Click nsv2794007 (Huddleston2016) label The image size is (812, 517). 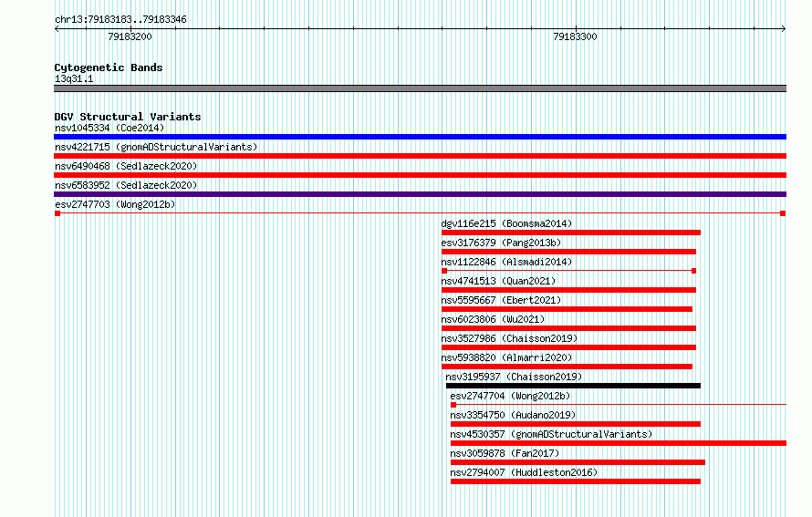click(524, 472)
